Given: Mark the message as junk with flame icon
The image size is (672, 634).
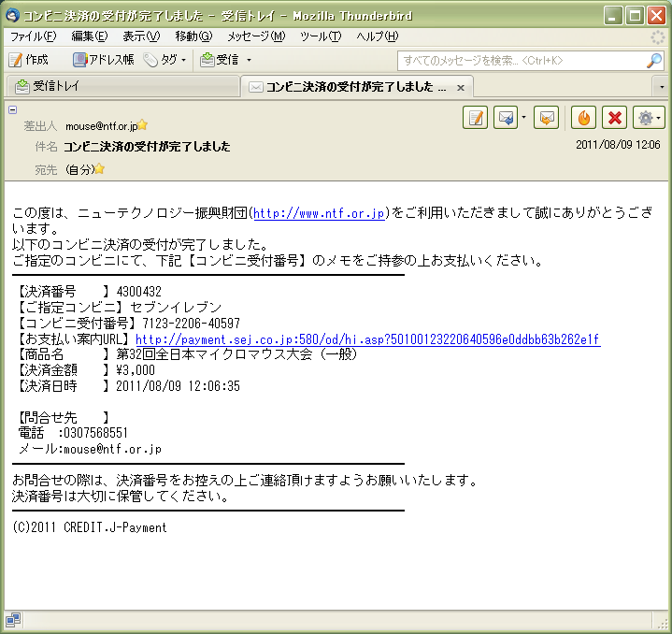Looking at the screenshot, I should point(584,118).
